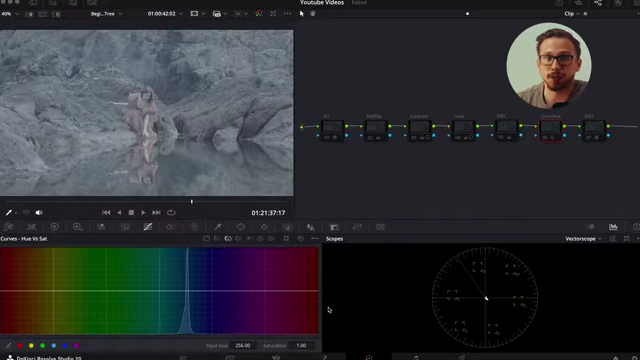
Task: Click the cyan hue preset dot
Action: [53, 346]
